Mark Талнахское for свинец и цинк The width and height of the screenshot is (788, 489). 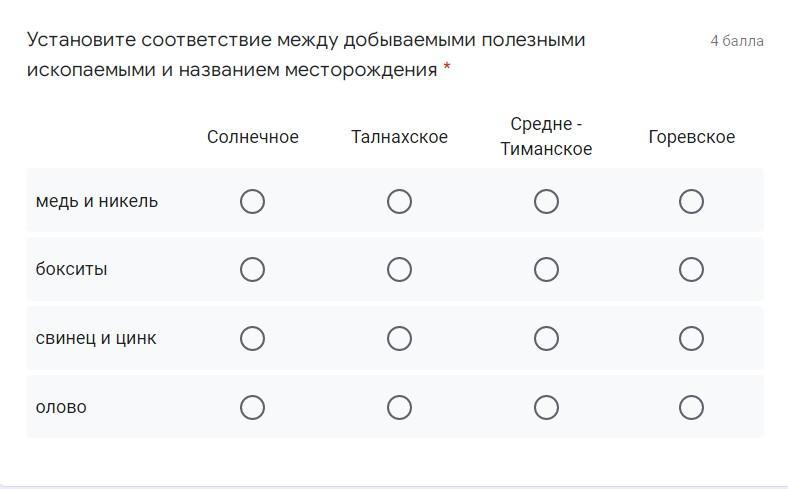pos(399,339)
